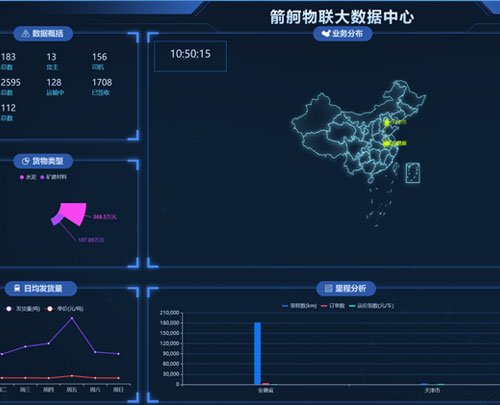Screen dimensions: 500x405
Task: Select the upper yellow marker on the China map
Action: [386, 123]
